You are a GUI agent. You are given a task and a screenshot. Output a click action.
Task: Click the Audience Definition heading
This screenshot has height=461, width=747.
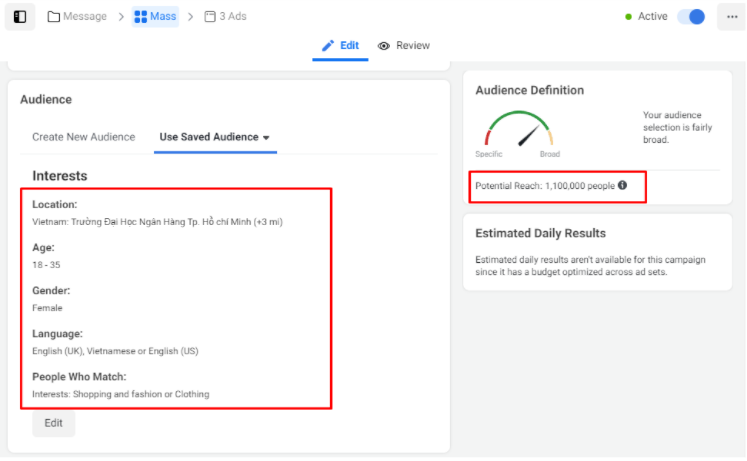529,90
